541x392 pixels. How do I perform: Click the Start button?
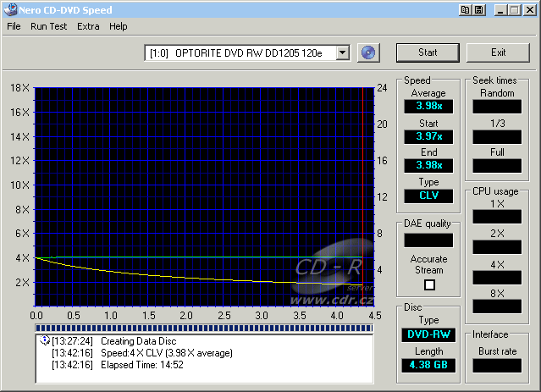coord(428,52)
